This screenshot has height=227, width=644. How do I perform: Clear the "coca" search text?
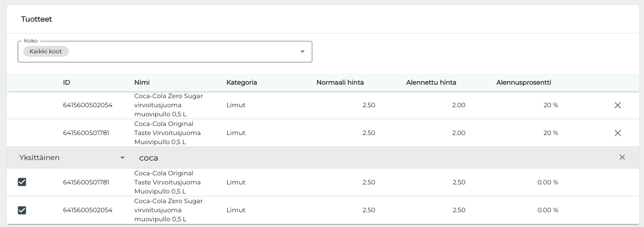coord(622,158)
